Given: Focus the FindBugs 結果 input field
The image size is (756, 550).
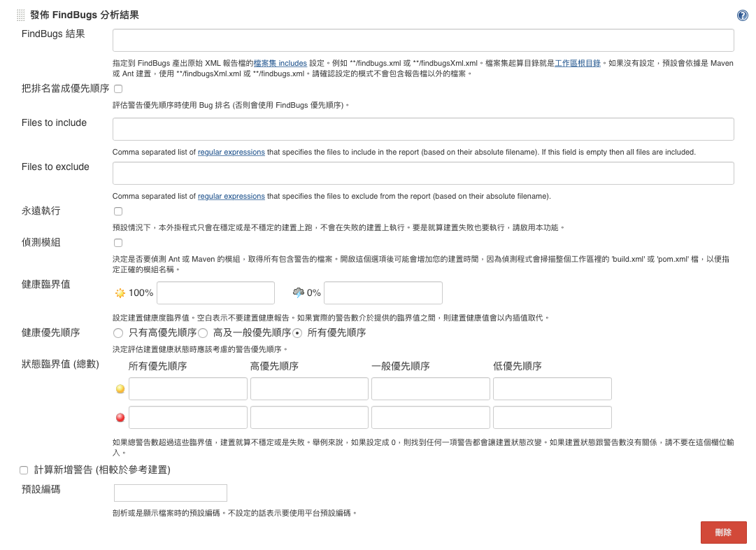Looking at the screenshot, I should point(423,40).
